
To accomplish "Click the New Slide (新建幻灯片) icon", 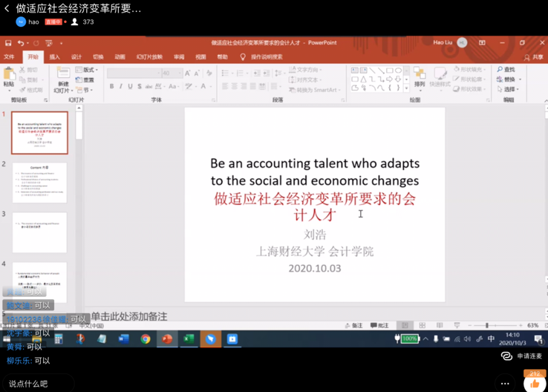I will pos(63,78).
